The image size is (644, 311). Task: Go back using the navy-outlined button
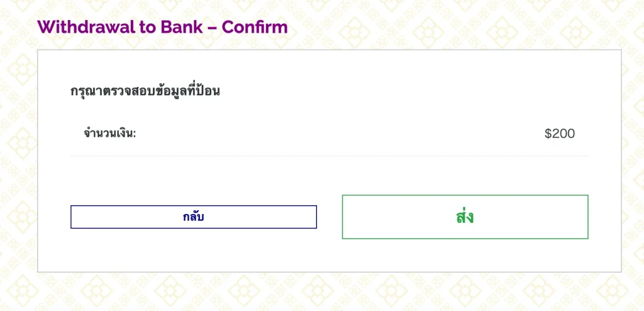193,217
